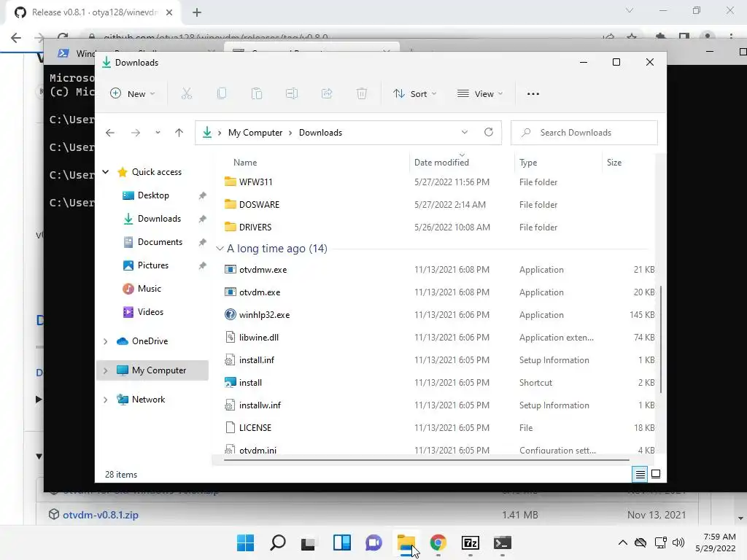Open the Sort dropdown
The width and height of the screenshot is (747, 560).
[x=415, y=94]
